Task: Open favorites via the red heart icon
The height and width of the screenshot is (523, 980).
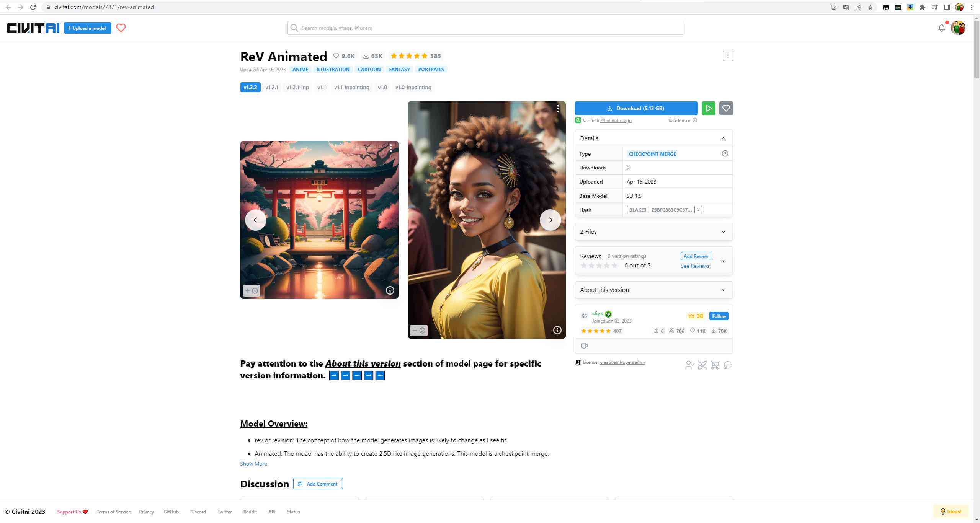Action: (121, 28)
